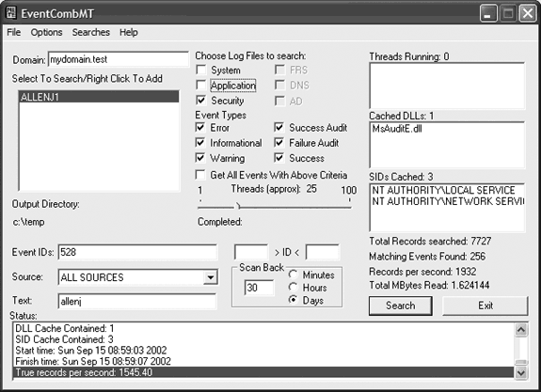Click status scrollbar down arrow
The width and height of the screenshot is (541, 392).
tap(521, 372)
